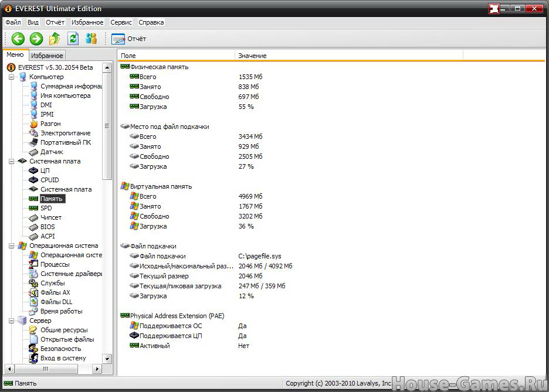Select the Имя компьютера item

(x=65, y=96)
